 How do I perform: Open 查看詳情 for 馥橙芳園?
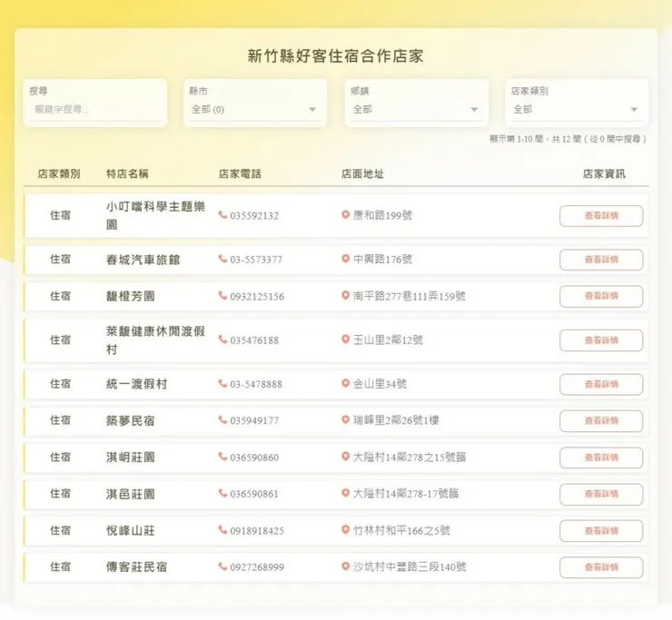click(601, 296)
